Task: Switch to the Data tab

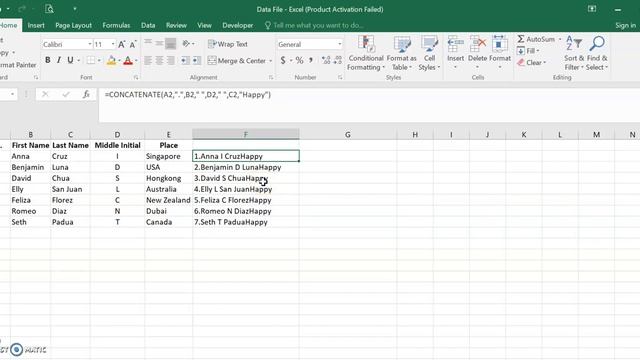Action: click(x=148, y=25)
